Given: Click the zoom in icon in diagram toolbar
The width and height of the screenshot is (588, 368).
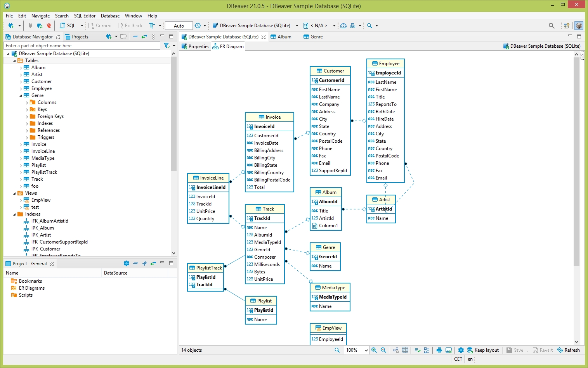Looking at the screenshot, I should point(374,350).
